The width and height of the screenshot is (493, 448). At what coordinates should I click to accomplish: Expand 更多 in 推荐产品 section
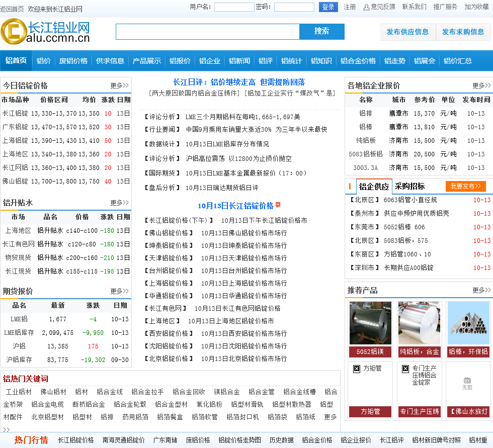481,290
